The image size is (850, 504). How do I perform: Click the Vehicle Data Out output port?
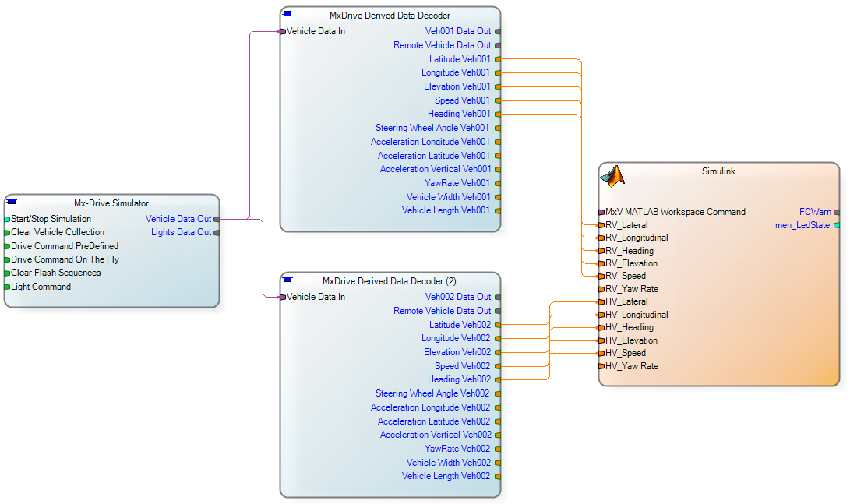click(217, 220)
